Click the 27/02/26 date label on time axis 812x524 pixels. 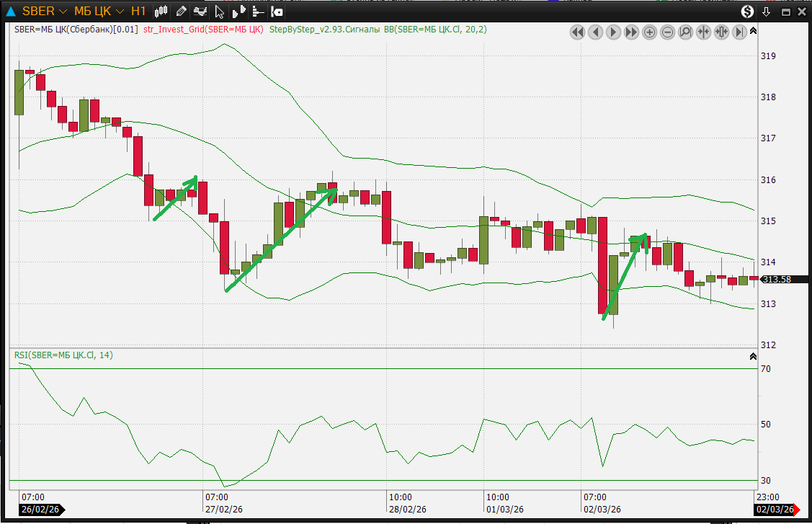223,510
